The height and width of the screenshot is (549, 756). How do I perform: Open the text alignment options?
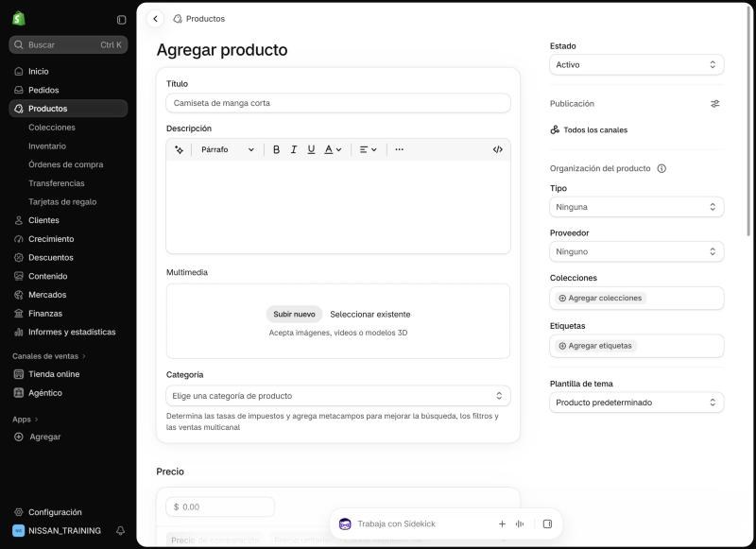click(368, 149)
